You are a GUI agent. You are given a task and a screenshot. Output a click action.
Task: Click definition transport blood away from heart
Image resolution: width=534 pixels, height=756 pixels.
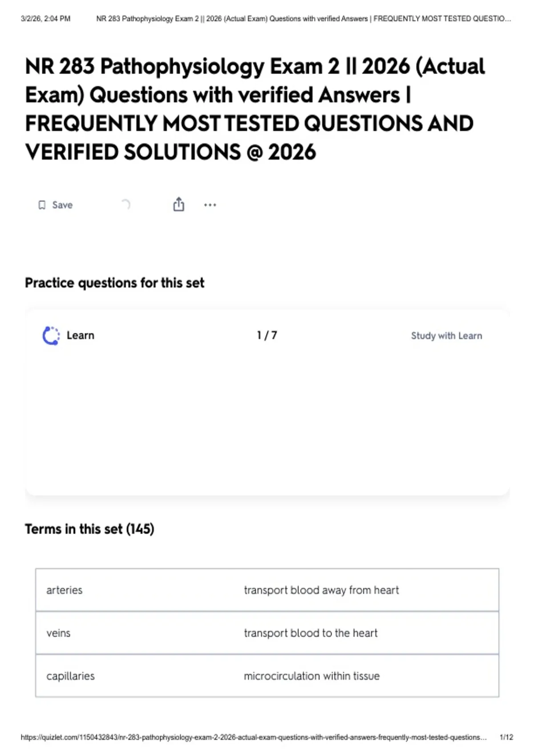(x=321, y=590)
